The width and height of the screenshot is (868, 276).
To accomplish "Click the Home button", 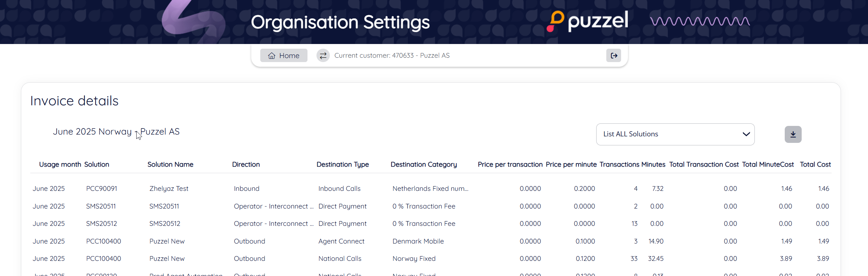I will (x=284, y=56).
